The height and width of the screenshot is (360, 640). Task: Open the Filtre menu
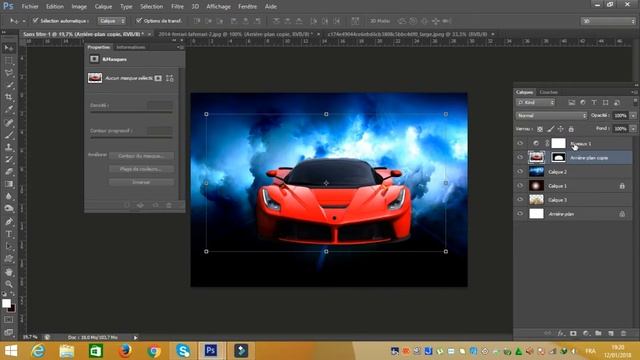(177, 7)
